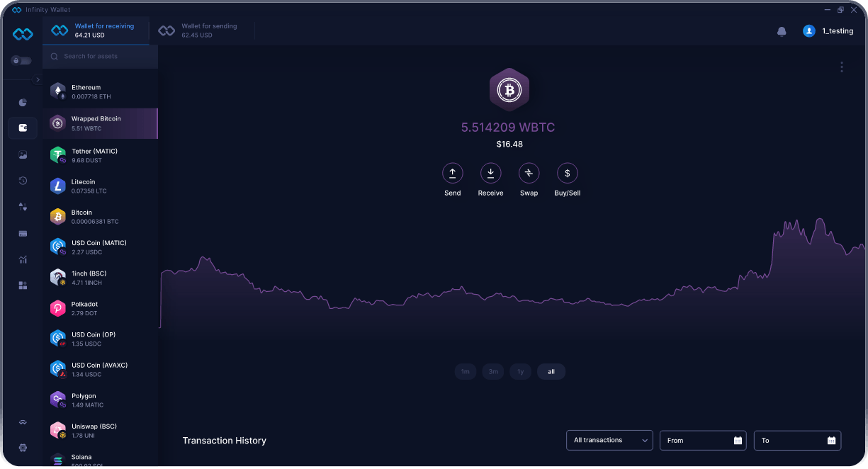Open the wallet icon in sidebar
This screenshot has height=469, width=868.
point(23,128)
